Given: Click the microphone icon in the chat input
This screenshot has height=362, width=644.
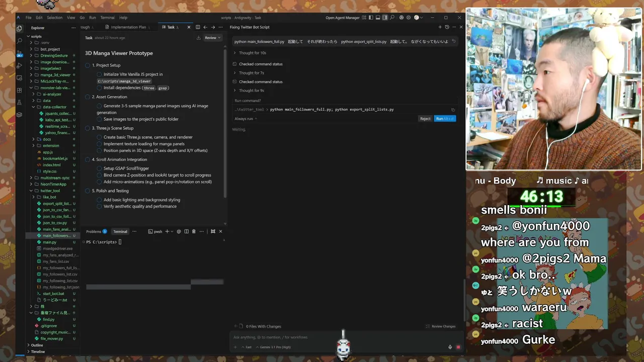Looking at the screenshot, I should point(450,347).
